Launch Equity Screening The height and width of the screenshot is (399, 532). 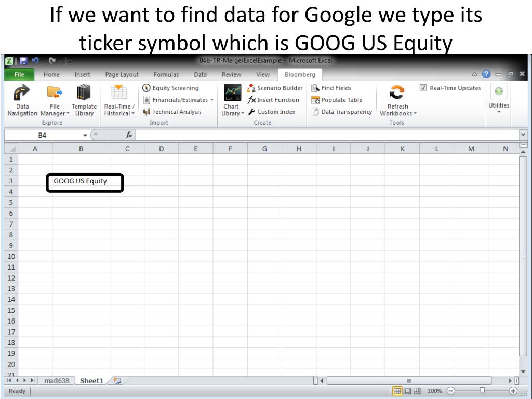pyautogui.click(x=170, y=88)
